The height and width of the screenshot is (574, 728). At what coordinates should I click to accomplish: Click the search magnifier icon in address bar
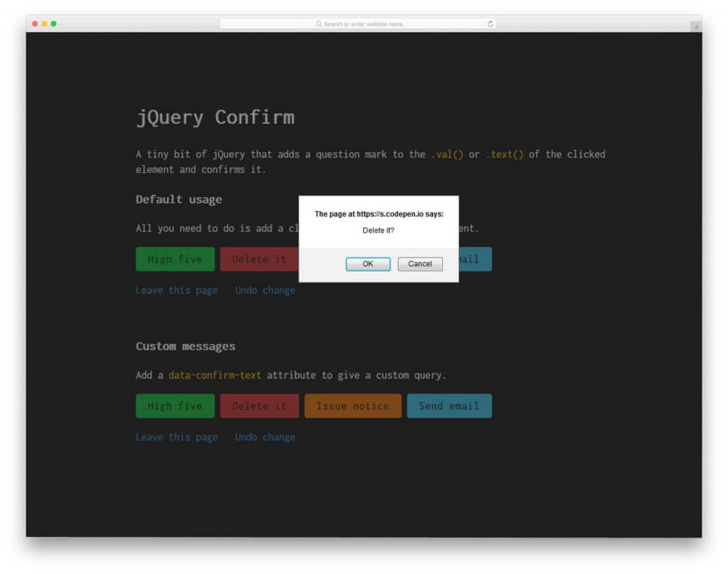click(x=318, y=23)
